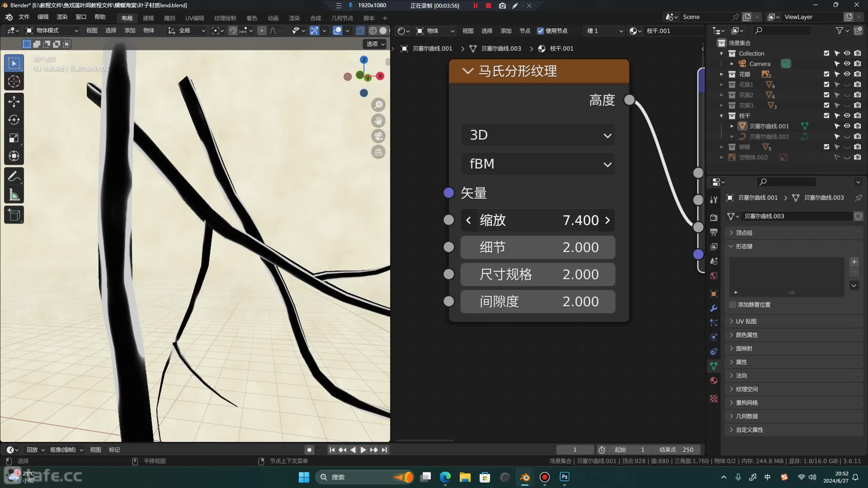The width and height of the screenshot is (868, 488).
Task: Open the fBM type dropdown
Action: (538, 164)
